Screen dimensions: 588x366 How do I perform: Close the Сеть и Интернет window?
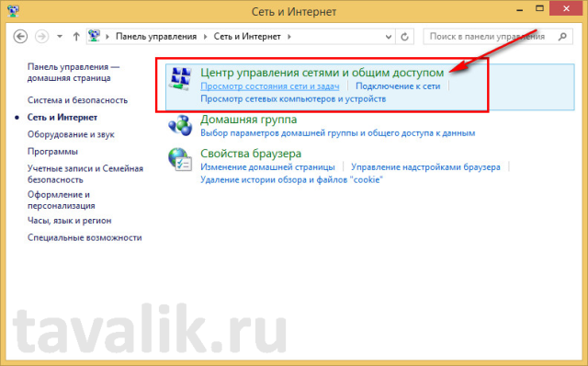[566, 8]
